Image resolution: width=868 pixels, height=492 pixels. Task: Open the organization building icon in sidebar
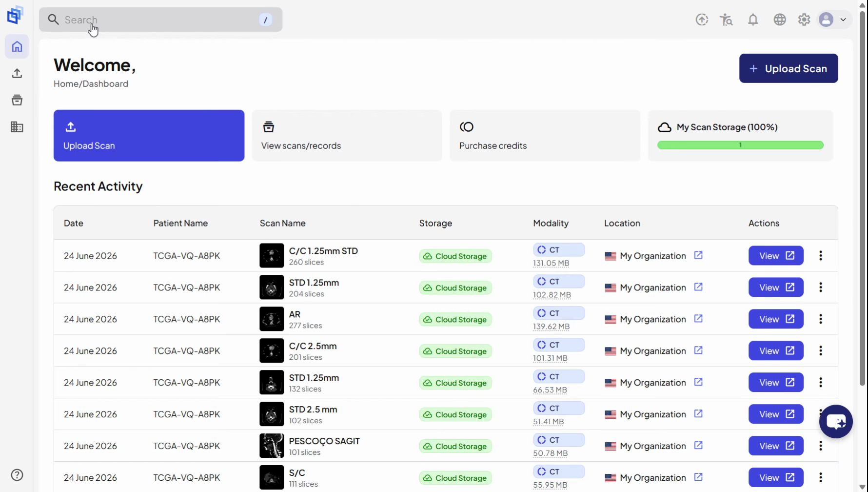[x=17, y=127]
